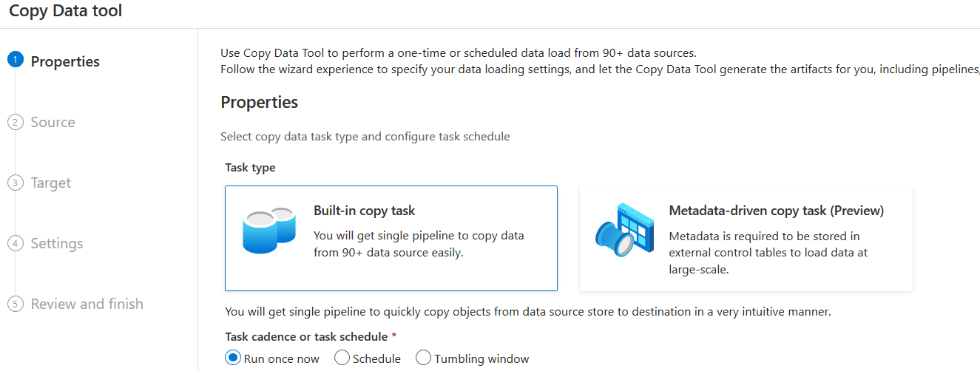Choose the Metadata-driven copy task (Preview) card
The width and height of the screenshot is (980, 371).
point(746,238)
